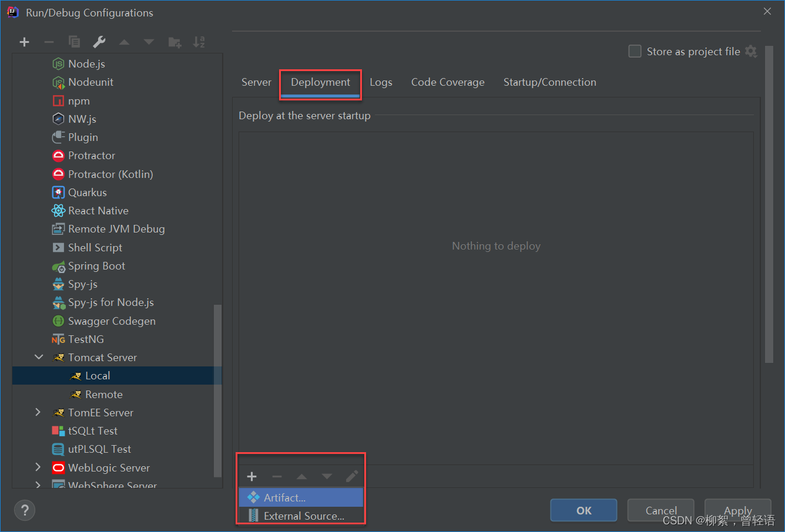Click the Remove Configuration minus icon
This screenshot has height=532, width=785.
pyautogui.click(x=49, y=42)
